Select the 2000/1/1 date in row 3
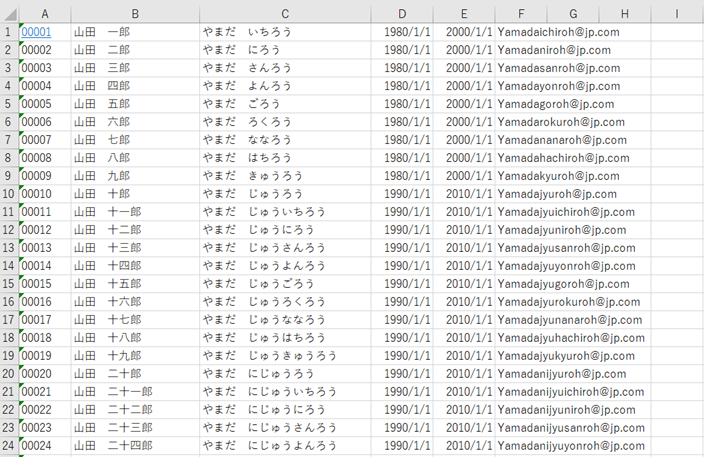The width and height of the screenshot is (704, 457). 464,68
